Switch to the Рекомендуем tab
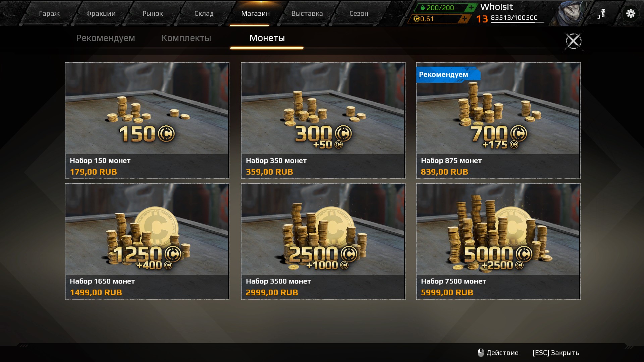Viewport: 644px width, 362px height. pyautogui.click(x=105, y=38)
